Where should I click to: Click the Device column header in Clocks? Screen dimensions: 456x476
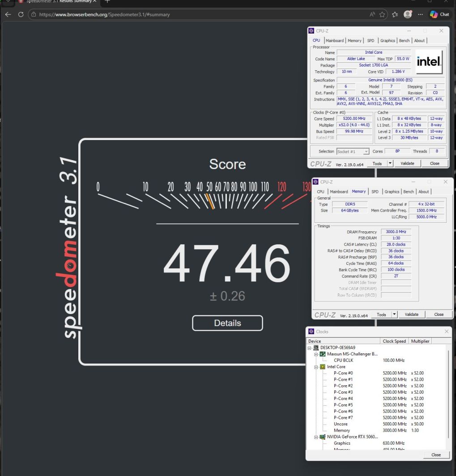click(343, 341)
